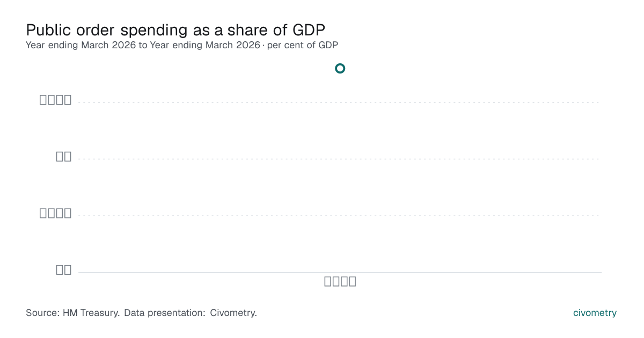Screen dimensions: 644x338
Task: Click the teal circular data point marker
Action: [340, 68]
